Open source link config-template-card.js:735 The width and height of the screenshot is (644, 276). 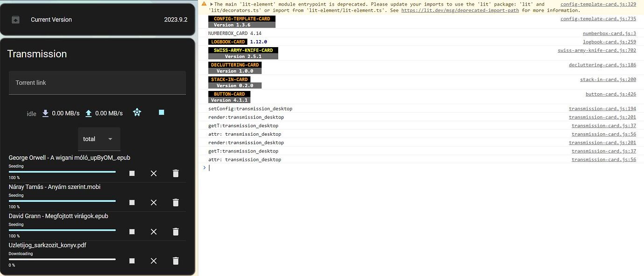click(598, 19)
